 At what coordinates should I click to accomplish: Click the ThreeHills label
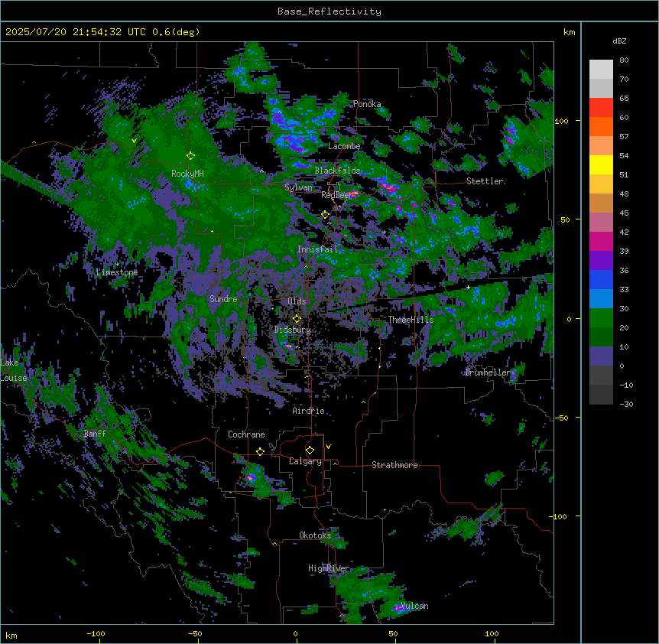point(411,320)
